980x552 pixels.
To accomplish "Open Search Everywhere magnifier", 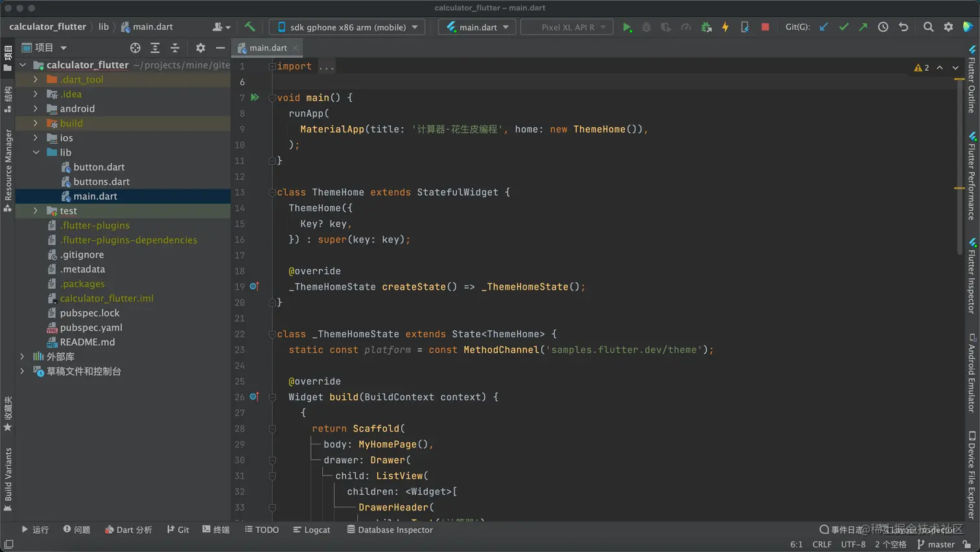I will (x=928, y=27).
